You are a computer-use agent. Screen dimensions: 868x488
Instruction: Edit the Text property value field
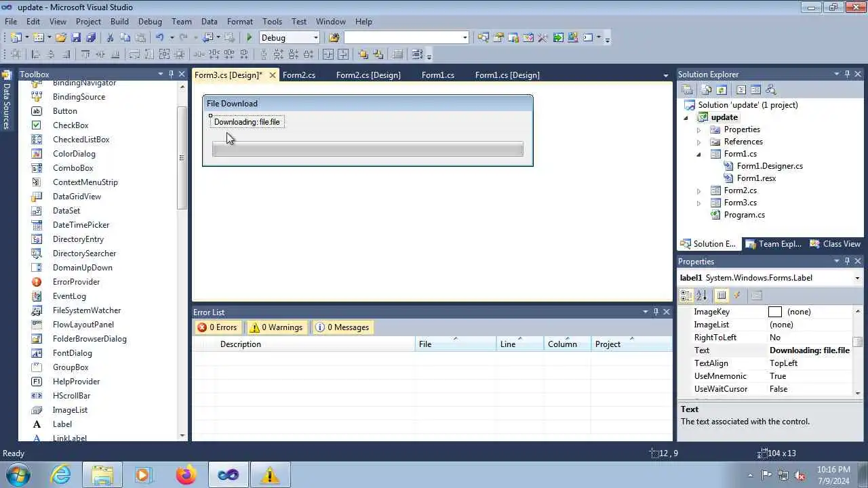pyautogui.click(x=810, y=350)
